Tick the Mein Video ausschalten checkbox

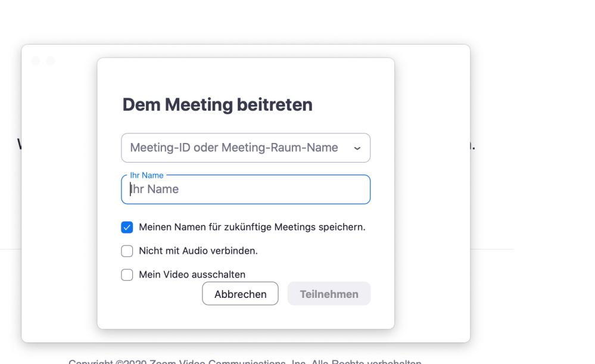(x=127, y=275)
